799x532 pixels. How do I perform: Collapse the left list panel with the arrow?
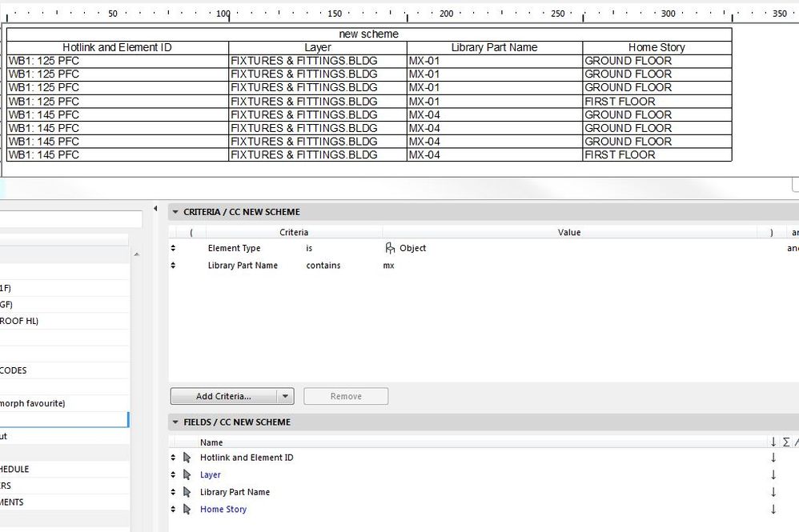click(x=155, y=209)
